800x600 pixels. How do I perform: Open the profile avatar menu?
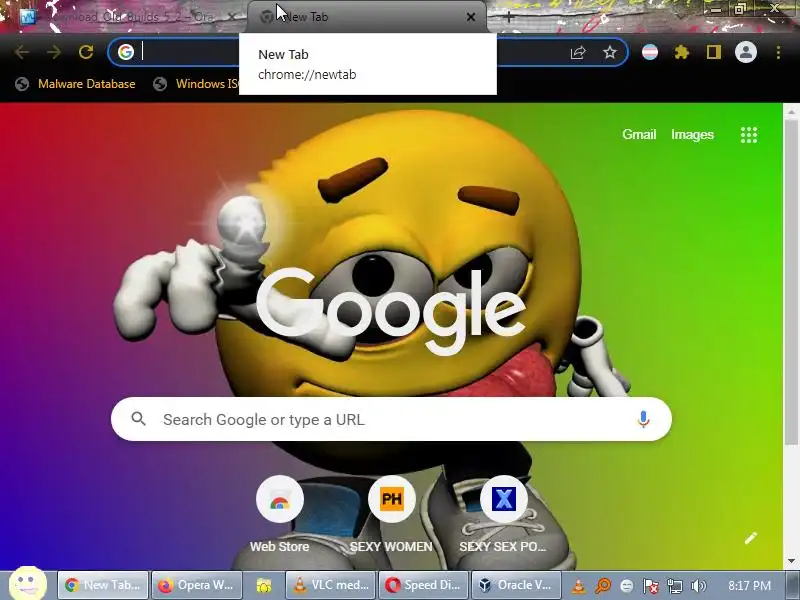pos(745,52)
